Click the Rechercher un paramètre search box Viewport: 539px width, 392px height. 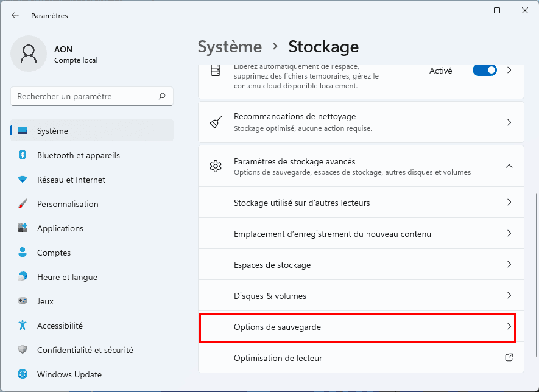pyautogui.click(x=85, y=96)
